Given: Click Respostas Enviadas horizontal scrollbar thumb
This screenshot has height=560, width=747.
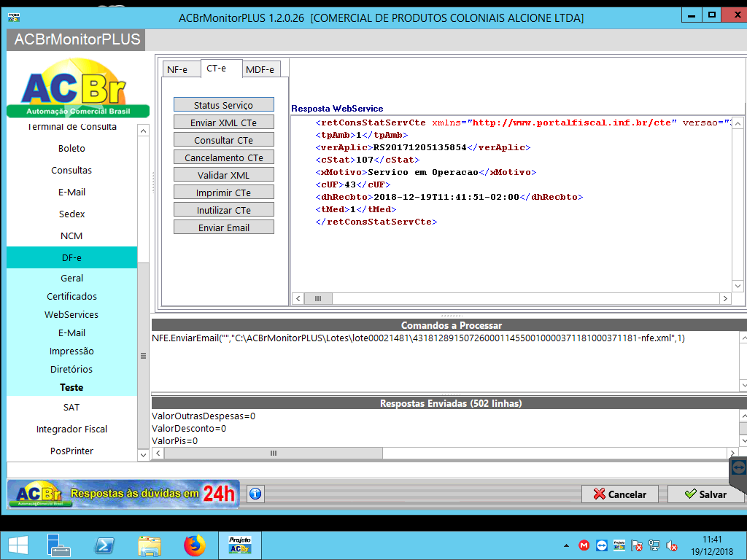Looking at the screenshot, I should click(274, 454).
